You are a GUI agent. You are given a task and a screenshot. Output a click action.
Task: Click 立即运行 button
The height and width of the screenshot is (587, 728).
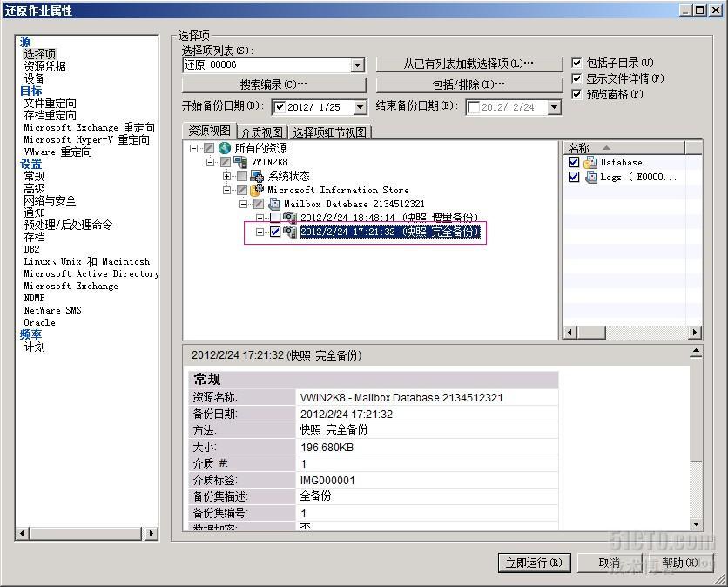[534, 563]
